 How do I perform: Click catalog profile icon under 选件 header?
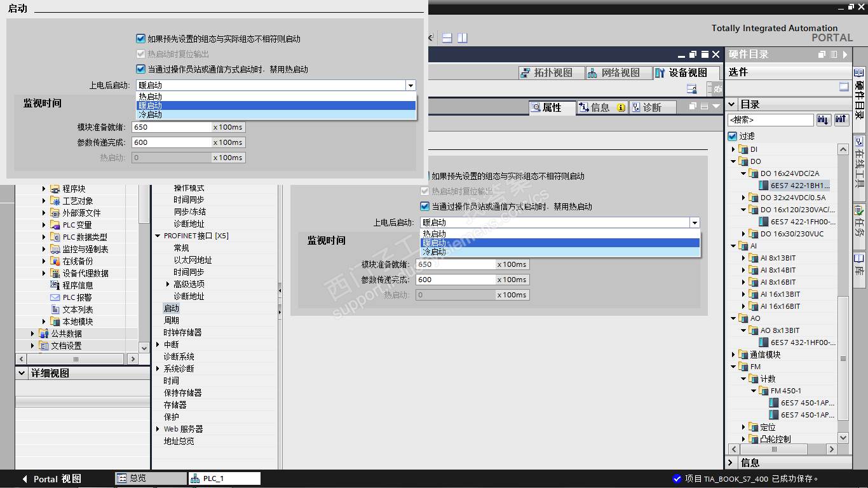(844, 87)
